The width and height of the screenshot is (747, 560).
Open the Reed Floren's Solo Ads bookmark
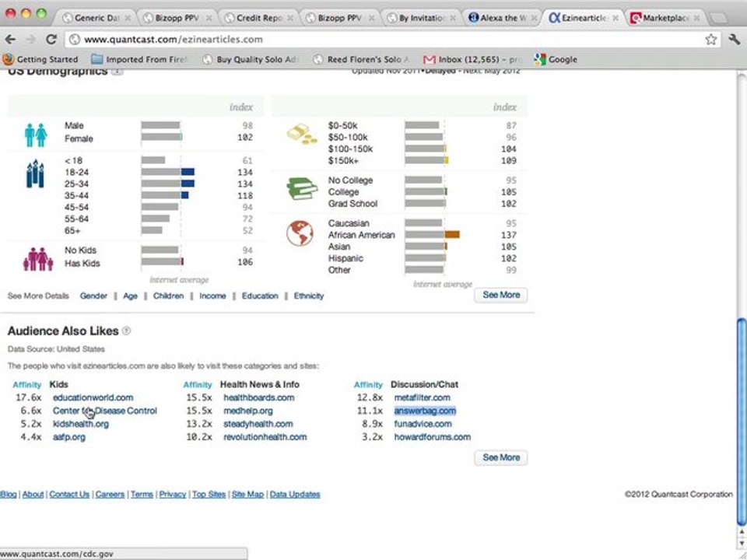(x=361, y=60)
